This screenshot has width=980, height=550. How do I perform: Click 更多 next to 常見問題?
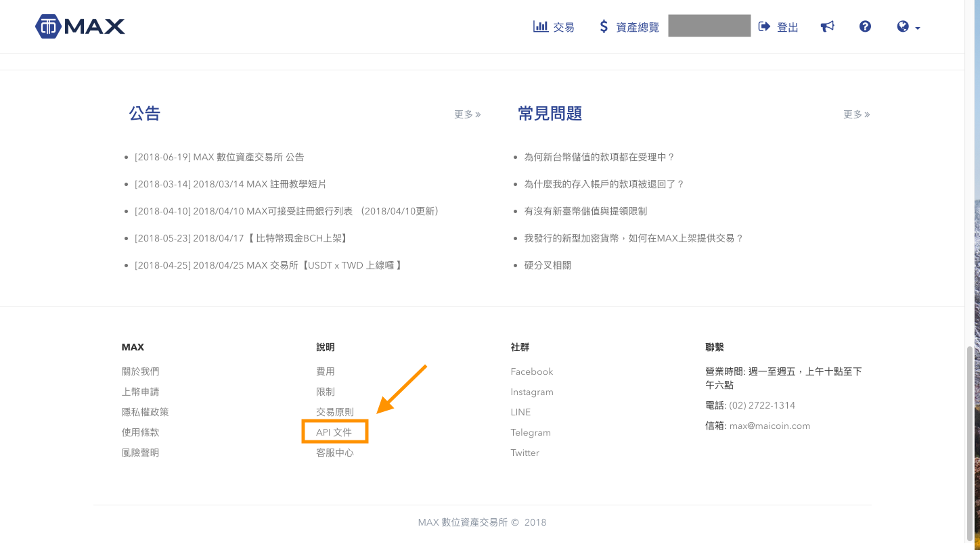point(857,114)
